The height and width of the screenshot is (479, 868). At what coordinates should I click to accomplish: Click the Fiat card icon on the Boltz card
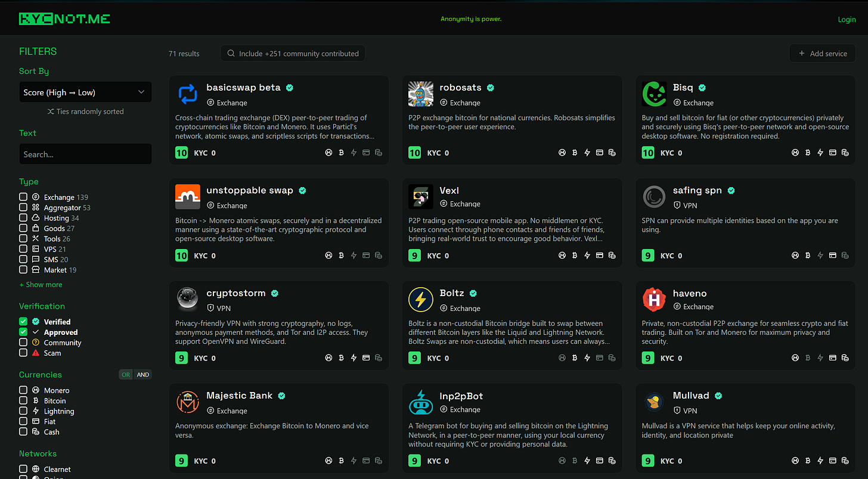tap(600, 358)
